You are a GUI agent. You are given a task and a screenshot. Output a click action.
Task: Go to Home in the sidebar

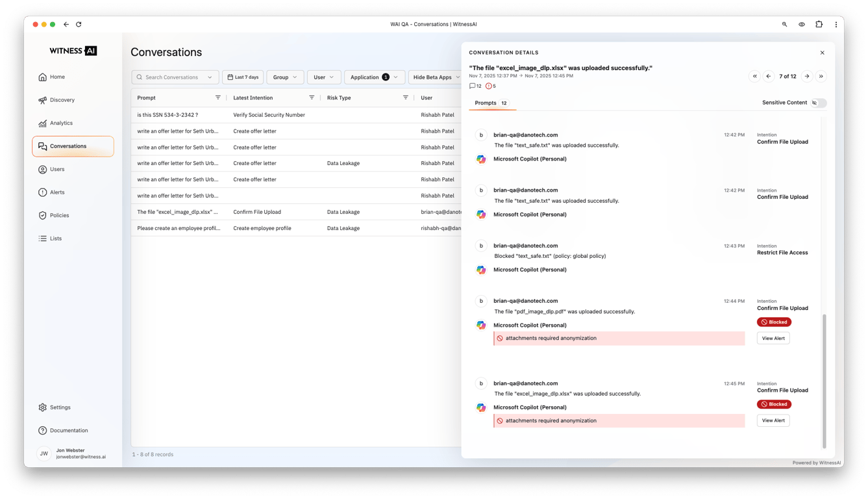tap(73, 77)
